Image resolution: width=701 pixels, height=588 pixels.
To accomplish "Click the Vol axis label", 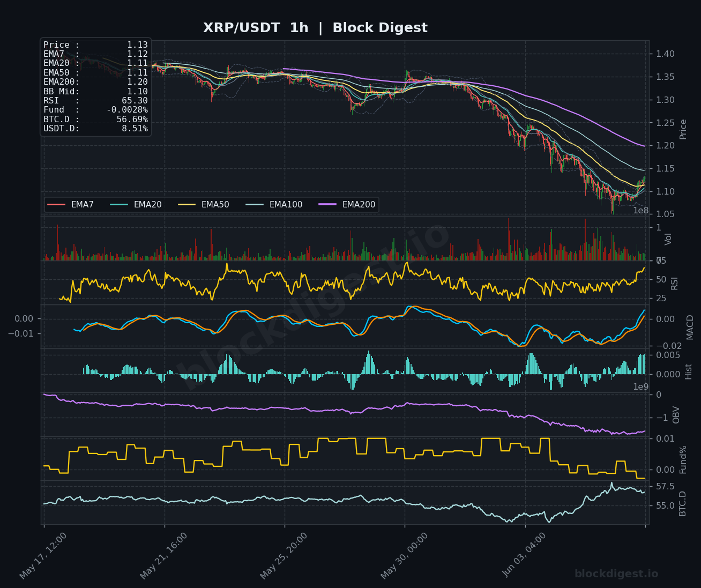I will [668, 239].
